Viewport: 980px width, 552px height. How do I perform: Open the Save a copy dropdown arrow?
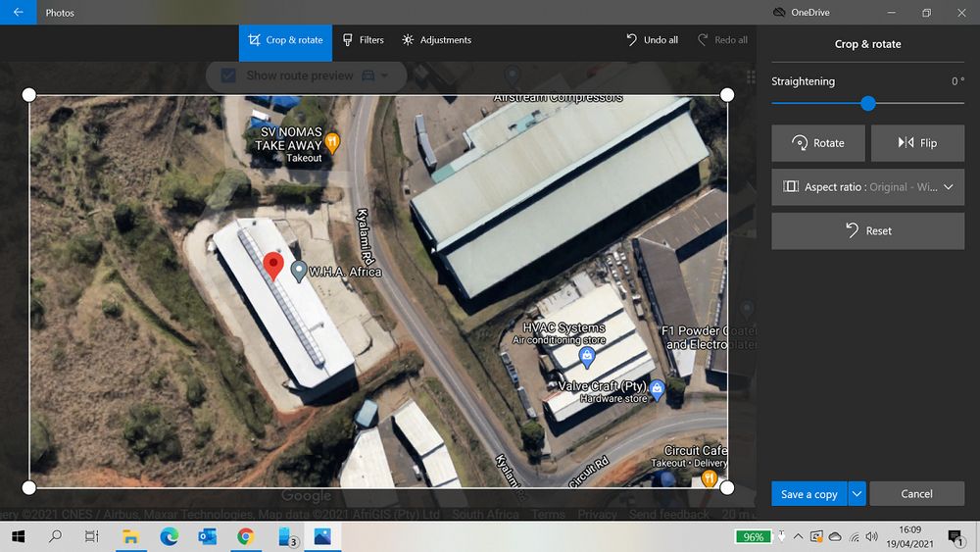pyautogui.click(x=857, y=494)
